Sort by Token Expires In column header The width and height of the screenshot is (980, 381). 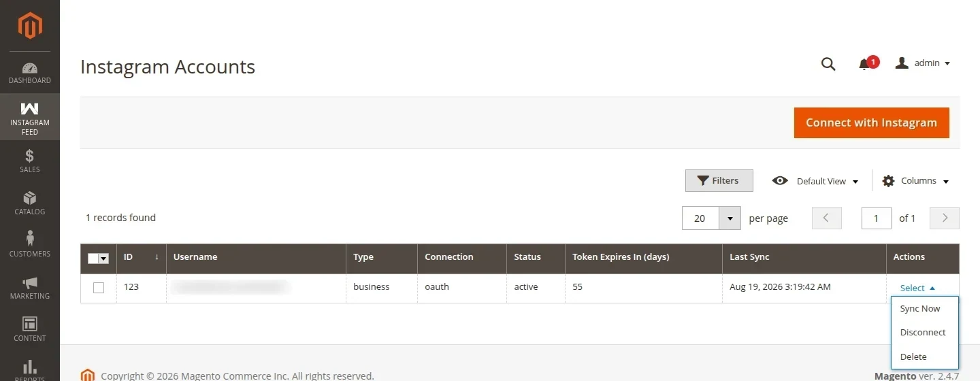(644, 257)
